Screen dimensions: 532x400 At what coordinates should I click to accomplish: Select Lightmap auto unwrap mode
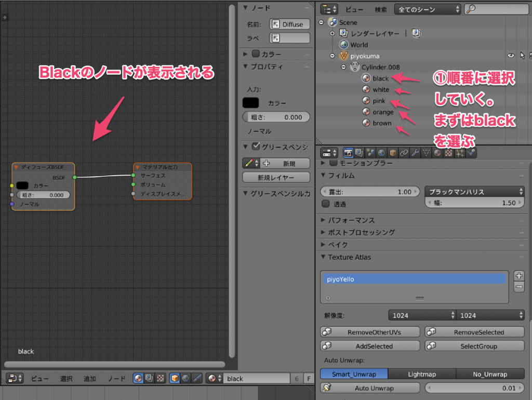coord(422,374)
